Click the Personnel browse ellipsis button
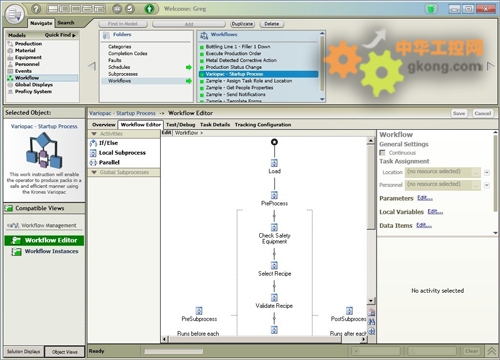 476,185
